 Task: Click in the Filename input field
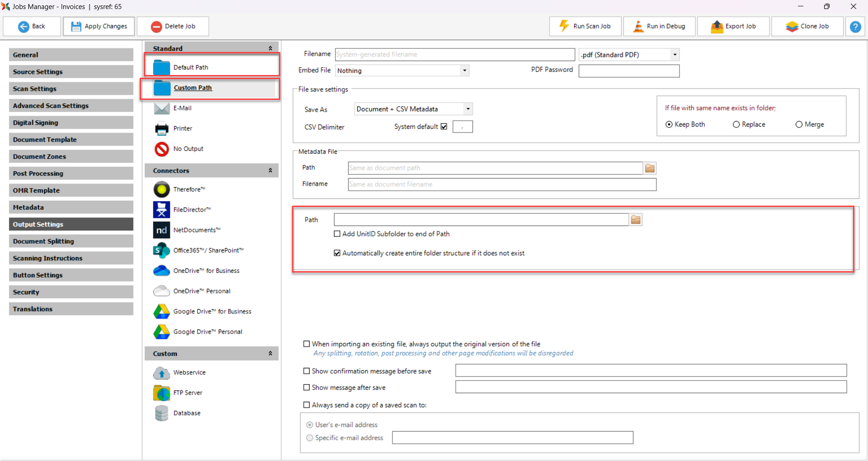point(455,54)
